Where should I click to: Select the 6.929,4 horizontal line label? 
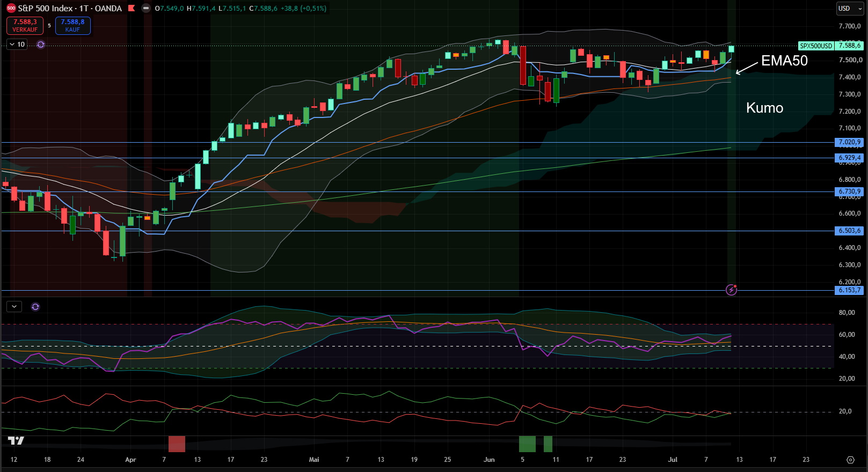point(849,158)
